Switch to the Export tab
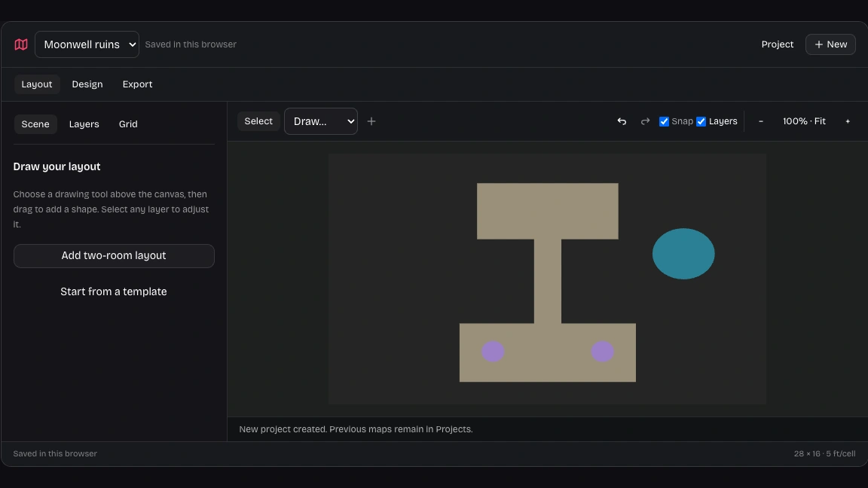The image size is (868, 488). pyautogui.click(x=137, y=84)
